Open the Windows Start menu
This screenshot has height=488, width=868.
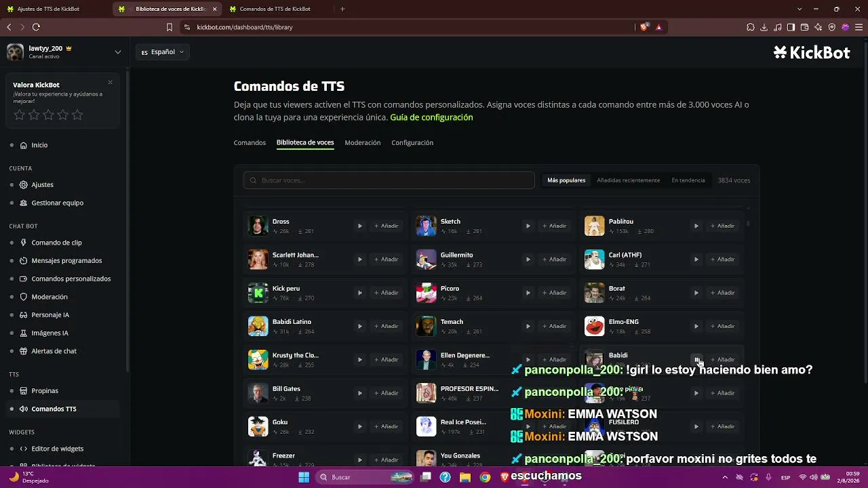pos(304,477)
